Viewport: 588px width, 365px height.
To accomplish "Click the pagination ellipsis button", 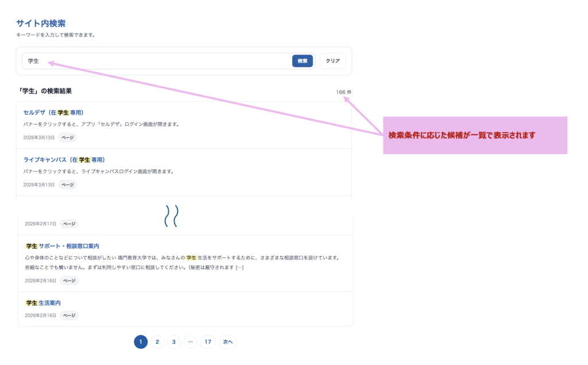I will click(x=191, y=342).
